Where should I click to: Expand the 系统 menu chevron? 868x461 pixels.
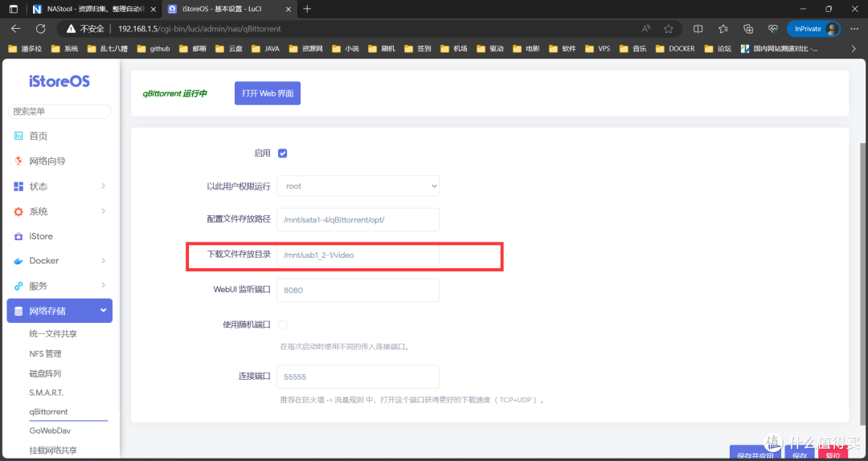104,211
